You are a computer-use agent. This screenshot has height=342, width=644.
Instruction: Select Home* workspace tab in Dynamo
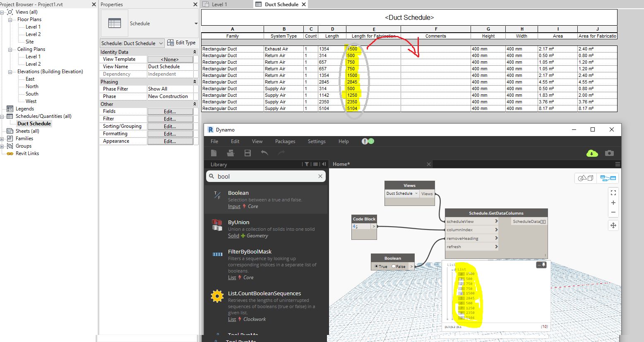click(x=341, y=164)
